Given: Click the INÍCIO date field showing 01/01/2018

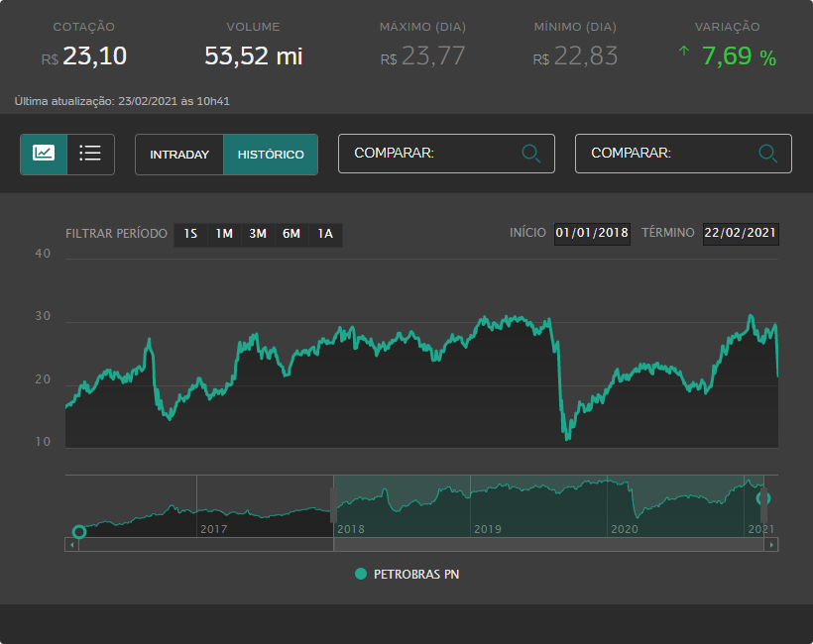Looking at the screenshot, I should pos(592,234).
